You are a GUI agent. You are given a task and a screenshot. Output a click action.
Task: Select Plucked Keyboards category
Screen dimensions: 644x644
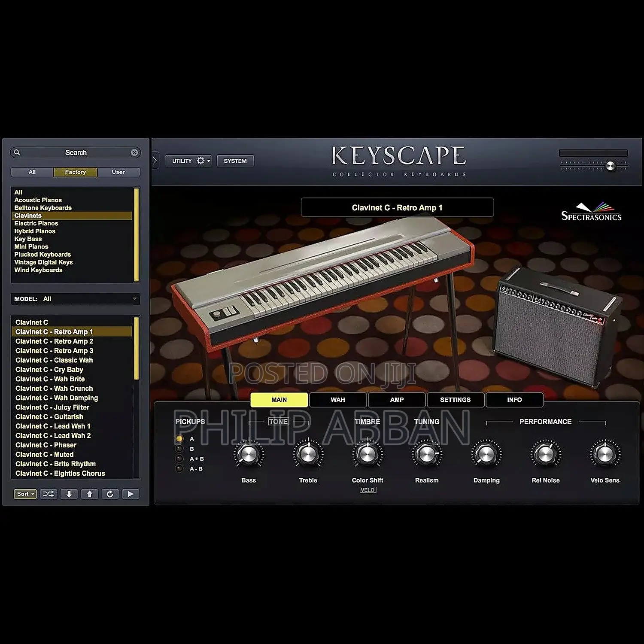click(72, 254)
